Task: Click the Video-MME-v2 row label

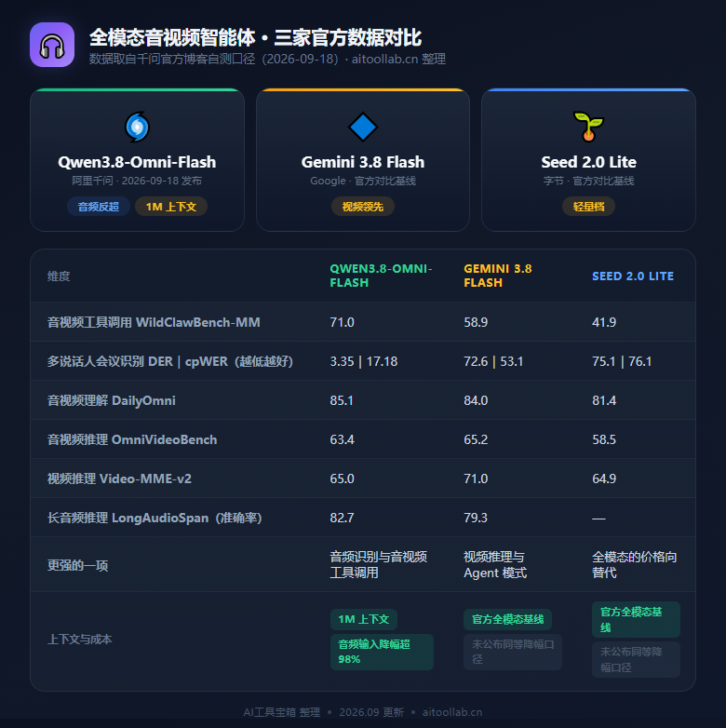Action: coord(119,479)
